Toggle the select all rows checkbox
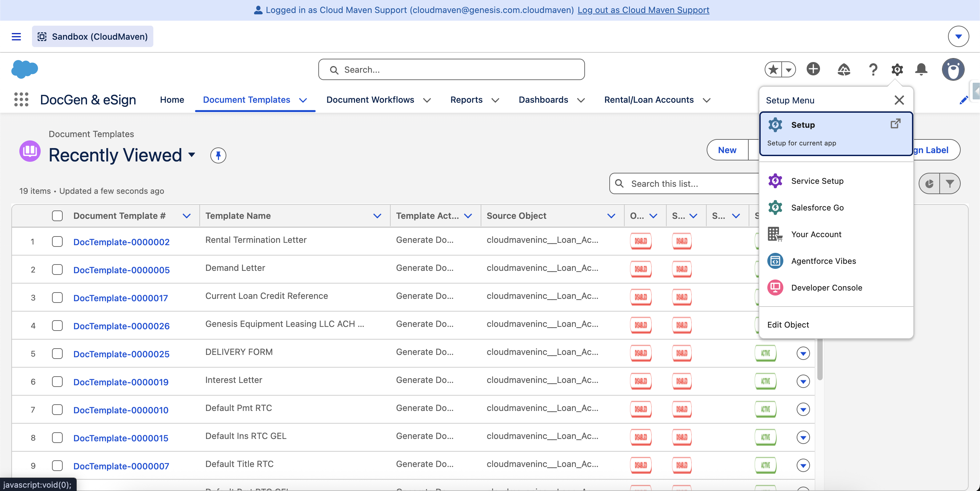This screenshot has width=980, height=491. click(x=57, y=216)
